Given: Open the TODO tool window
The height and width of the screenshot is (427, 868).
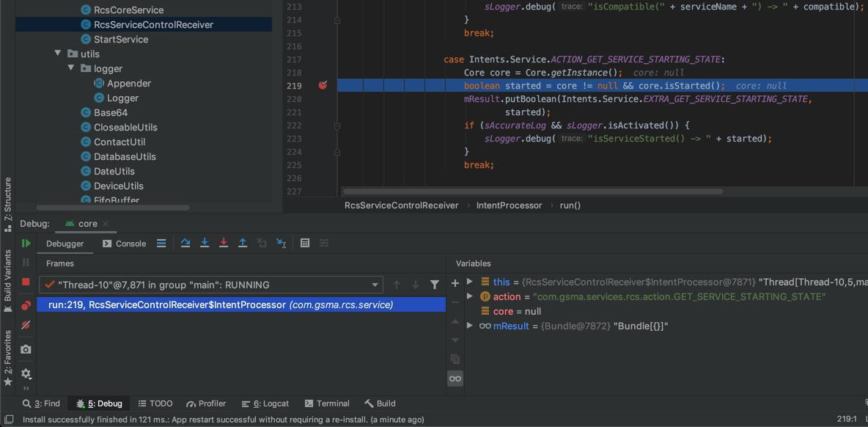Looking at the screenshot, I should tap(155, 404).
